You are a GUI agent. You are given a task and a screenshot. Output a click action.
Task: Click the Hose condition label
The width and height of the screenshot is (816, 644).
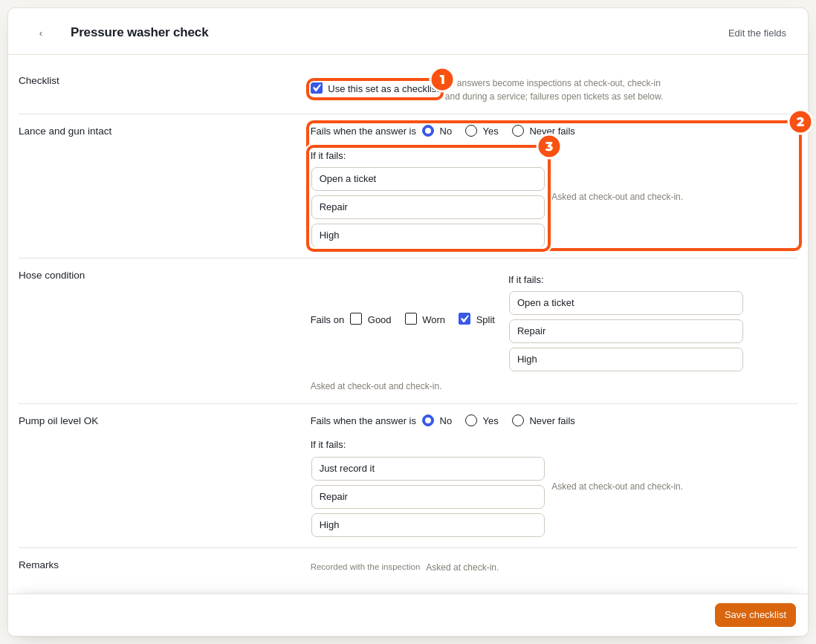pyautogui.click(x=51, y=275)
